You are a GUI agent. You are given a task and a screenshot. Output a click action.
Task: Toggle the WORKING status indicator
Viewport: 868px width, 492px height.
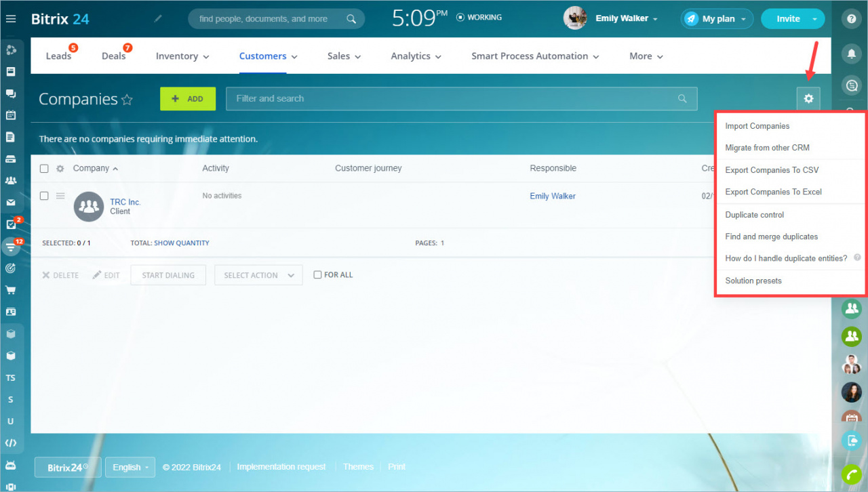pyautogui.click(x=479, y=17)
